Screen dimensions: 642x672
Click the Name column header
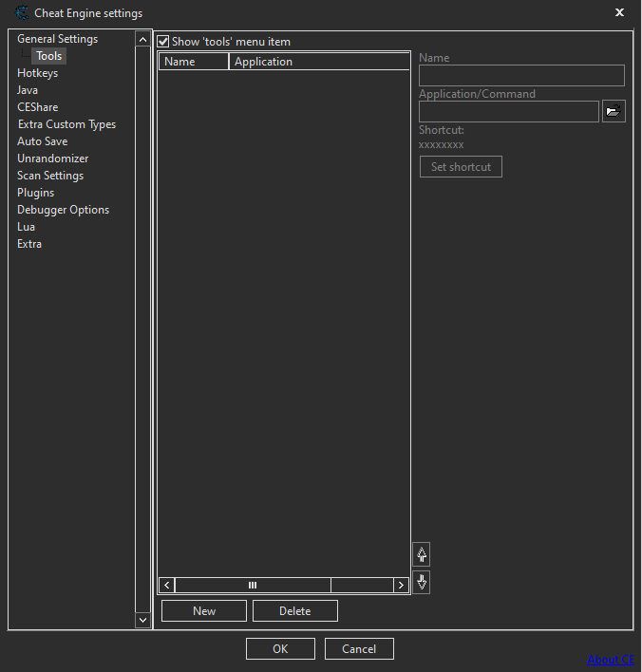(x=194, y=62)
